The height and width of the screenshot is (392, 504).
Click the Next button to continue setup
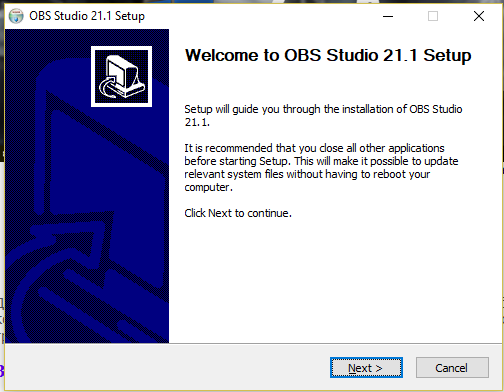coord(366,368)
